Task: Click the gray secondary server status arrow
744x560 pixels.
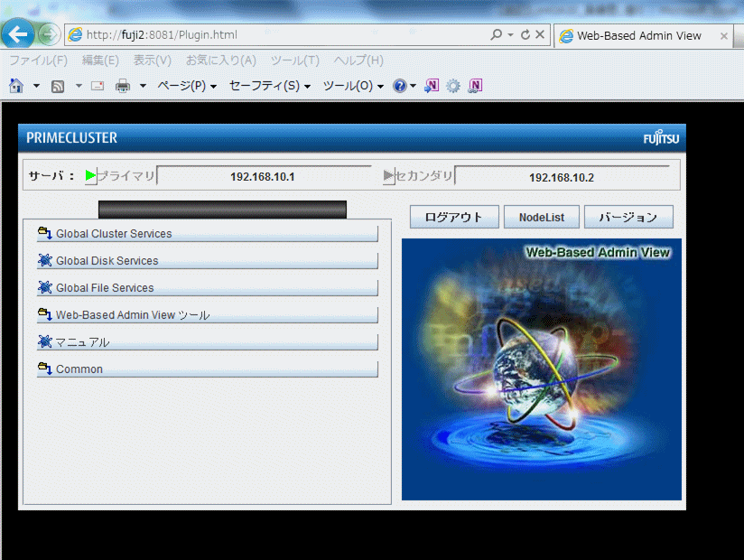Action: click(x=388, y=176)
